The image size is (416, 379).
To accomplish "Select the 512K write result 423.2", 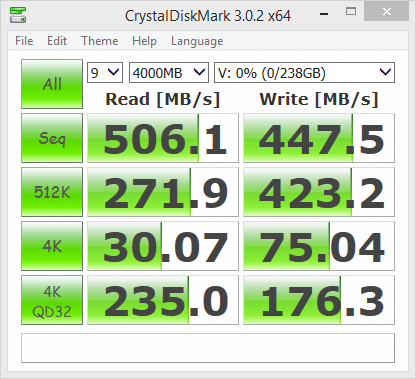I will point(319,192).
